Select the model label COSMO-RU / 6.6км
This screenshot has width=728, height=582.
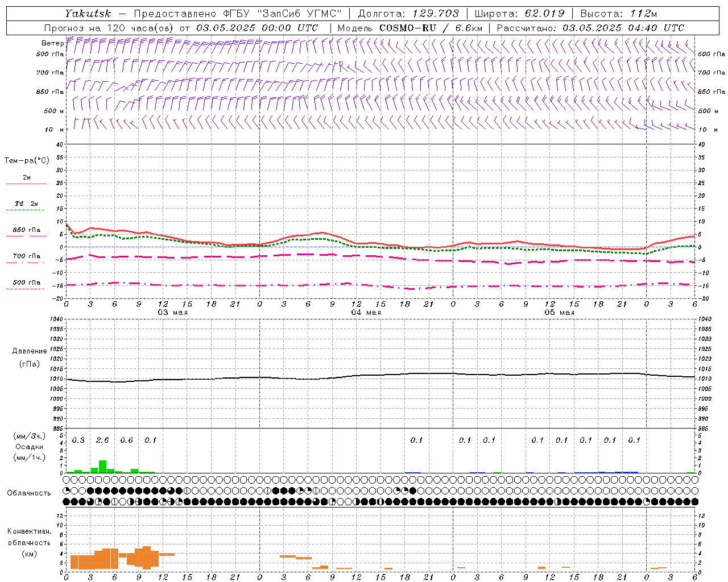point(431,28)
